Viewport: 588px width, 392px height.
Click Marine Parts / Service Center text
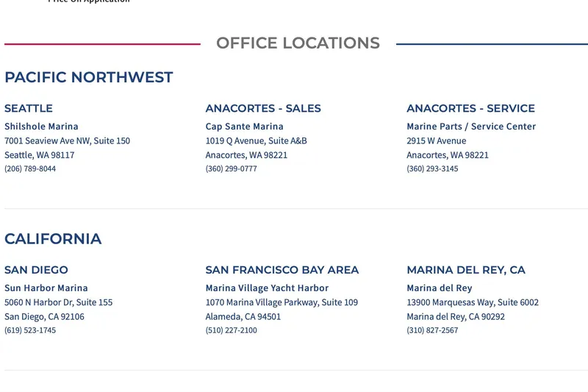[471, 126]
